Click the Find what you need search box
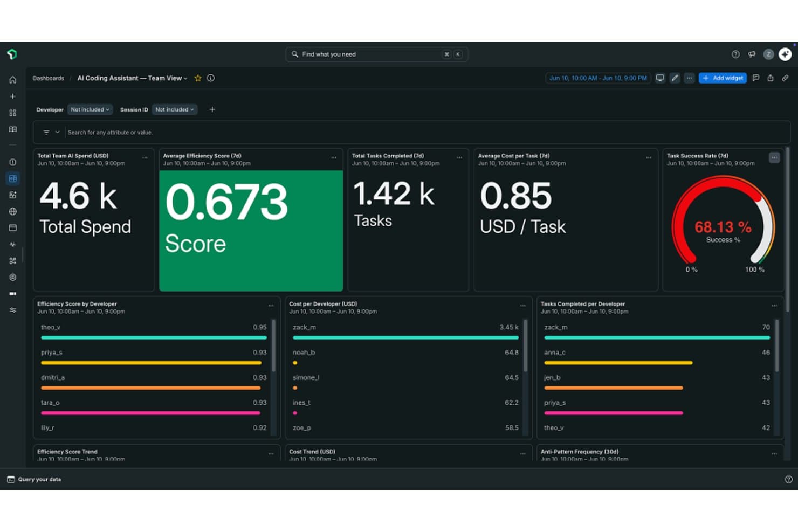798x532 pixels. coord(376,54)
